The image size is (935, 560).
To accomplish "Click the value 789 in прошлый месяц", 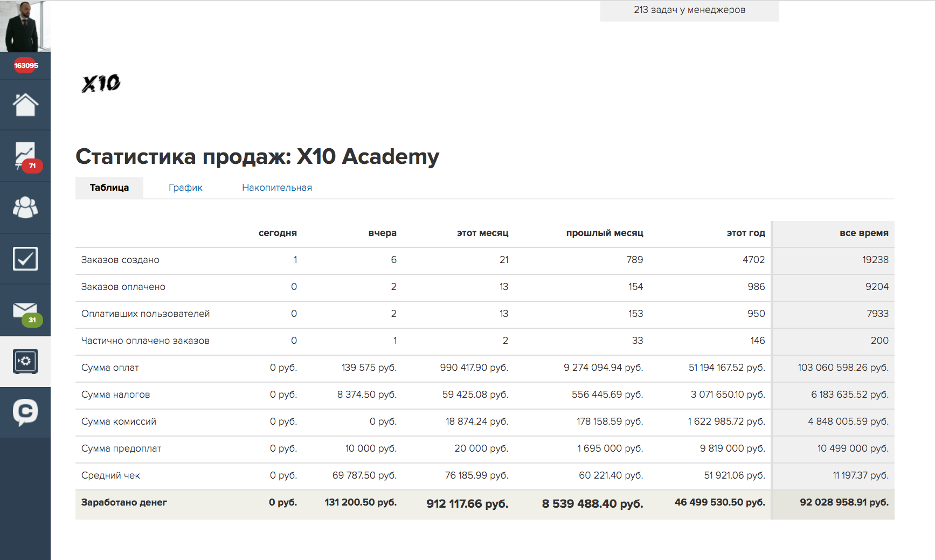I will tap(635, 260).
